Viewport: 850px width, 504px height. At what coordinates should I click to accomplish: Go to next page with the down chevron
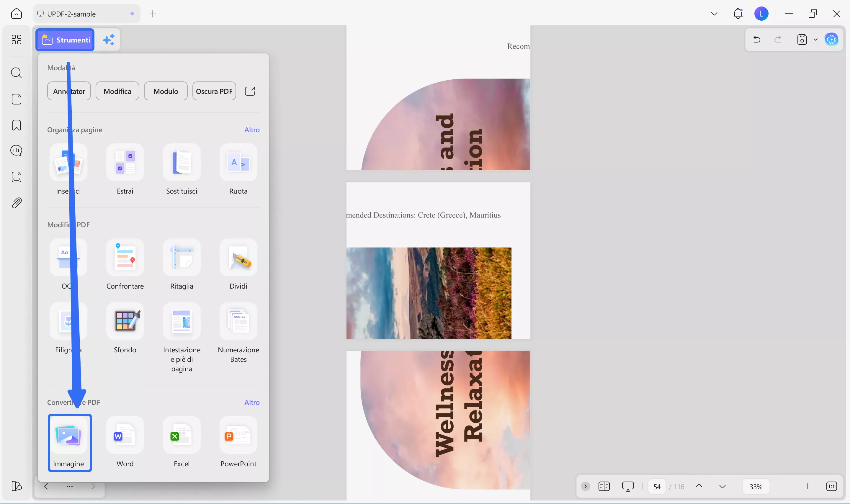pyautogui.click(x=722, y=486)
